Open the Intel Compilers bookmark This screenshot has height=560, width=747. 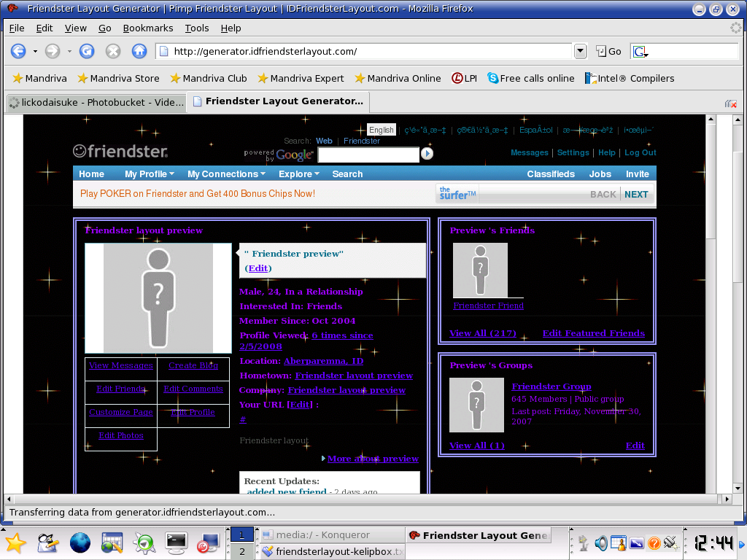(630, 78)
